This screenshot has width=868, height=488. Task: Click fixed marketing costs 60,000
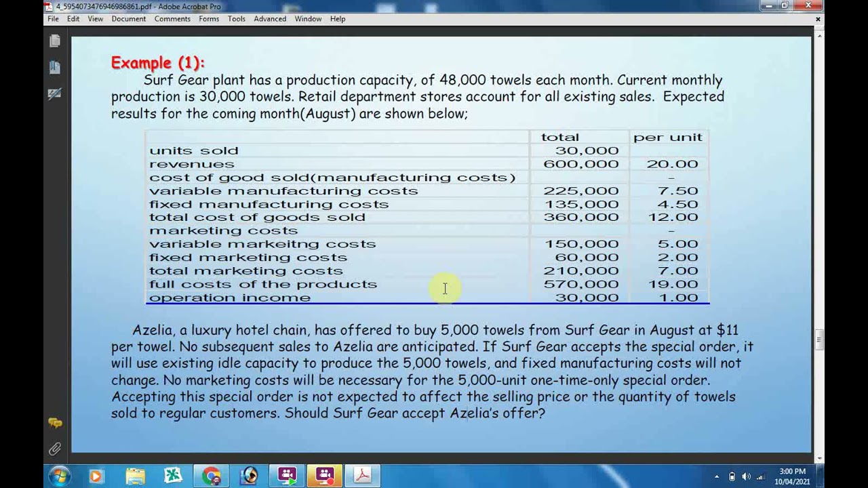[587, 258]
